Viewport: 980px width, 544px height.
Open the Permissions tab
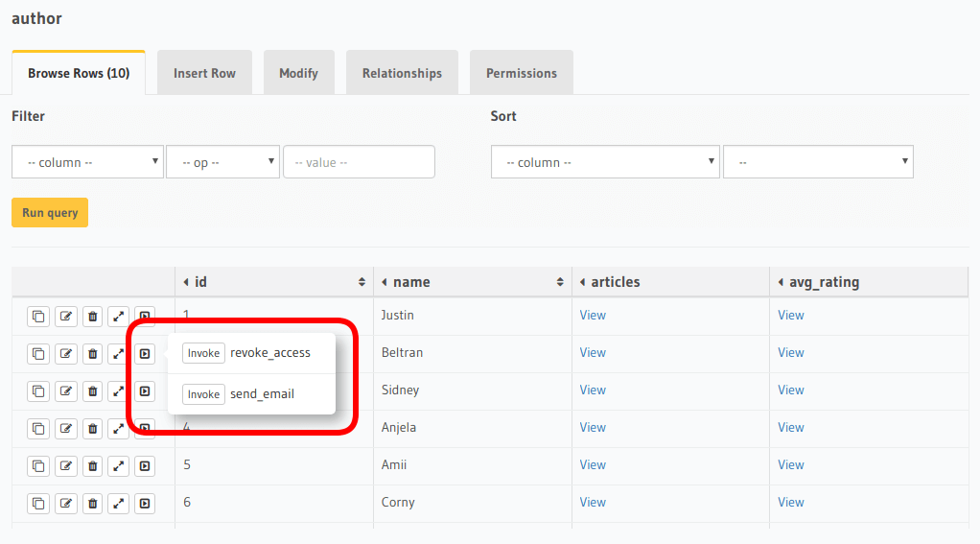521,73
